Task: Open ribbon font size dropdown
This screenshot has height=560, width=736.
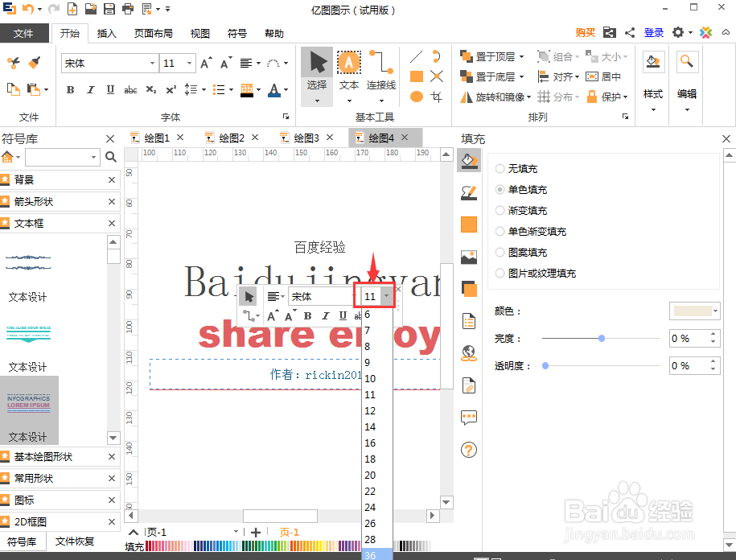Action: click(189, 63)
